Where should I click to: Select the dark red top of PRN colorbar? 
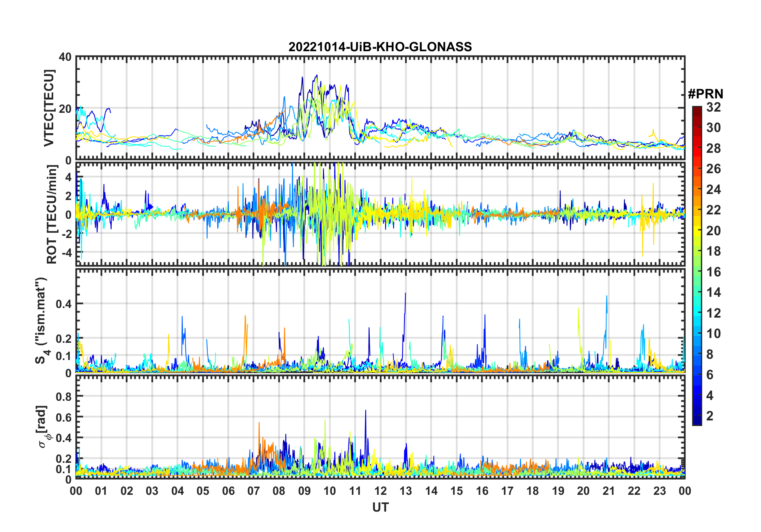pos(697,109)
